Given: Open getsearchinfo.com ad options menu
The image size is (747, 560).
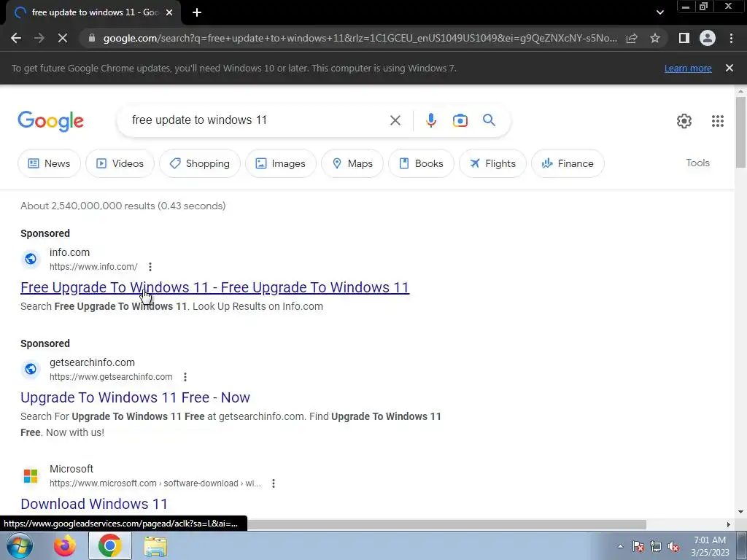Looking at the screenshot, I should pyautogui.click(x=185, y=377).
